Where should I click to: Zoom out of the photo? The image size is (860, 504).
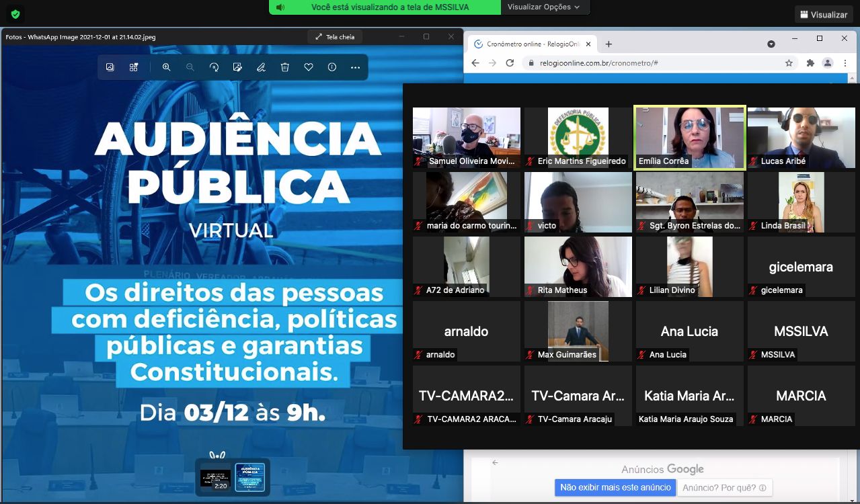point(190,67)
